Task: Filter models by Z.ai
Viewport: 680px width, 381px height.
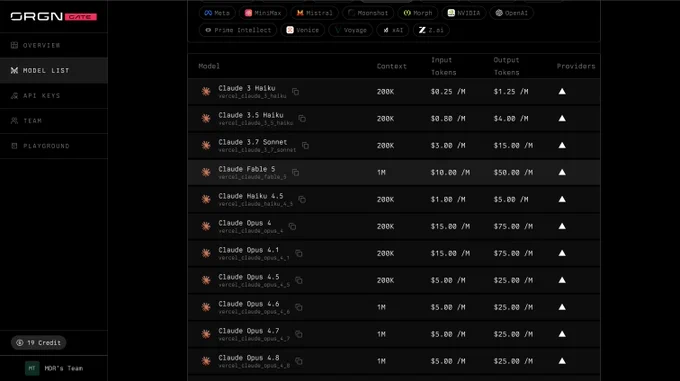Action: [x=431, y=30]
